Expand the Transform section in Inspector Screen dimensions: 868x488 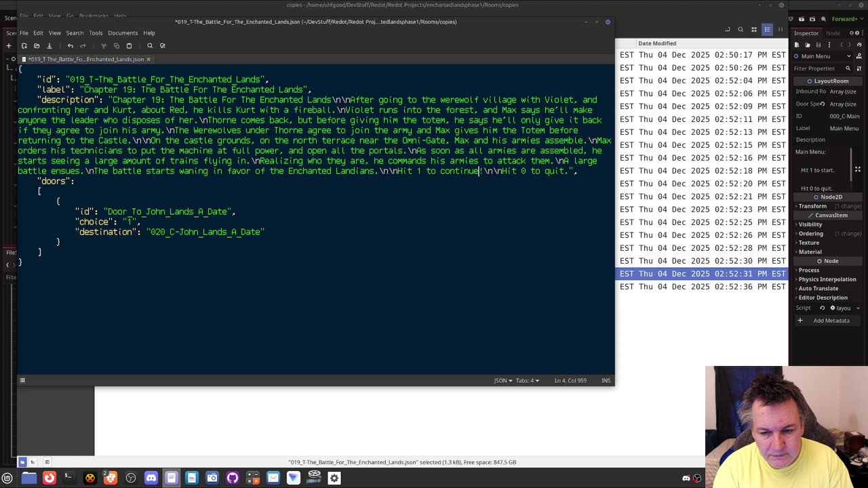tap(811, 206)
